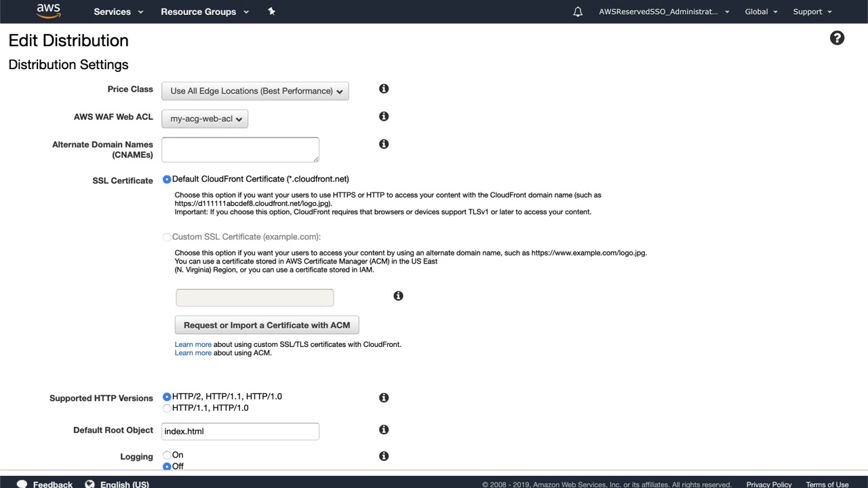Show info for Default Root Object
868x488 pixels.
coord(384,430)
